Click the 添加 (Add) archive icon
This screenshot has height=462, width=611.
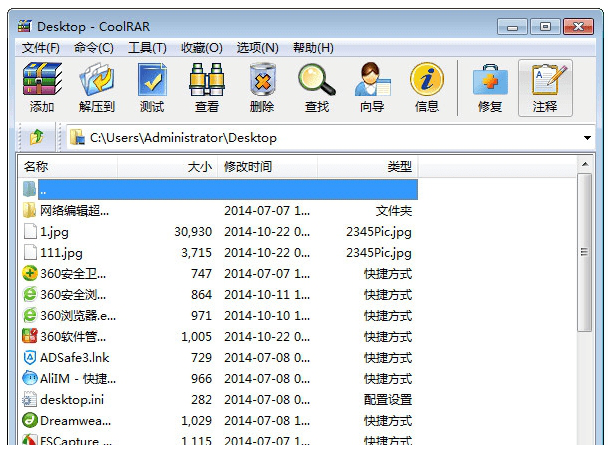pos(42,88)
